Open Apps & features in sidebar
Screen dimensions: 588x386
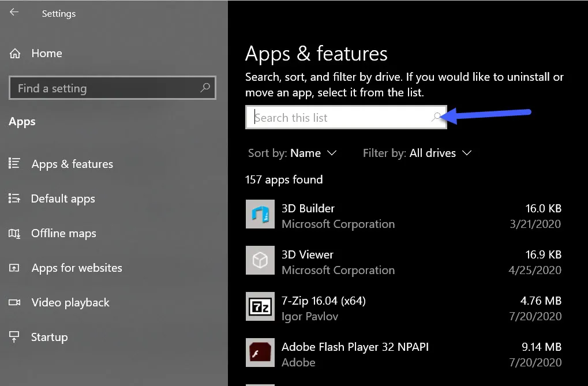(x=72, y=164)
